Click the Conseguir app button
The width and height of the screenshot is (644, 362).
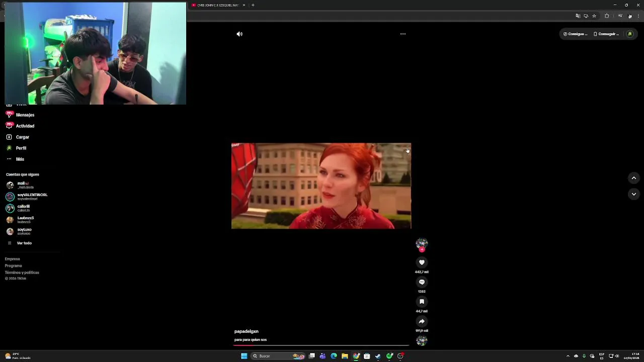pyautogui.click(x=606, y=34)
